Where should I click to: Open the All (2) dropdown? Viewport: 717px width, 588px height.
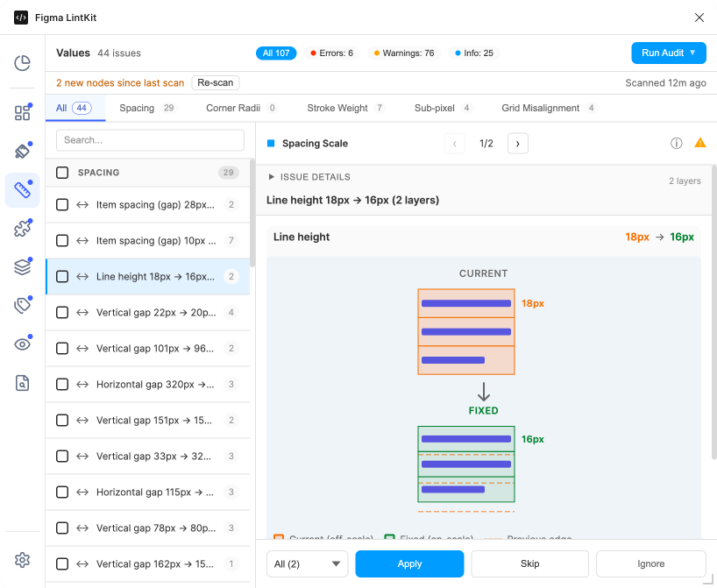pyautogui.click(x=307, y=563)
